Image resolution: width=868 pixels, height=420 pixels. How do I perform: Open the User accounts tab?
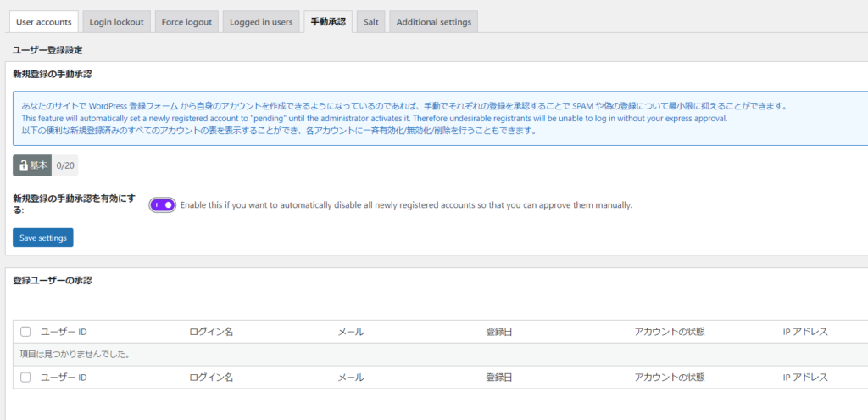coord(42,22)
